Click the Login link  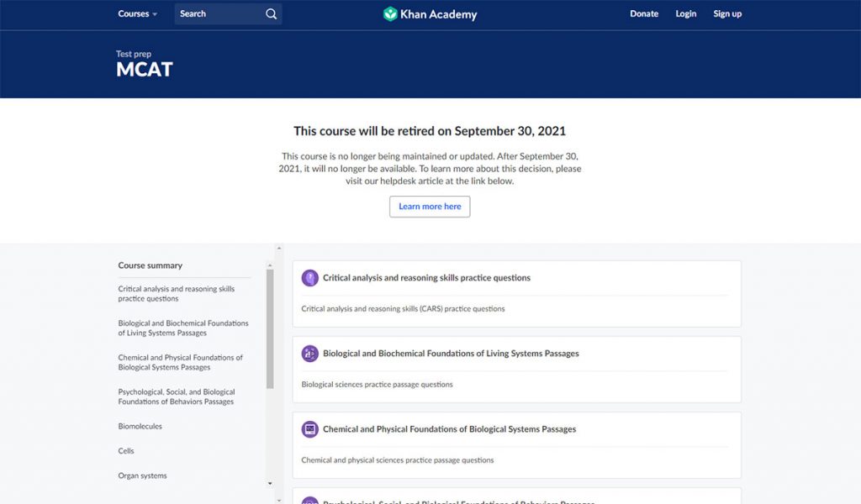coord(686,14)
